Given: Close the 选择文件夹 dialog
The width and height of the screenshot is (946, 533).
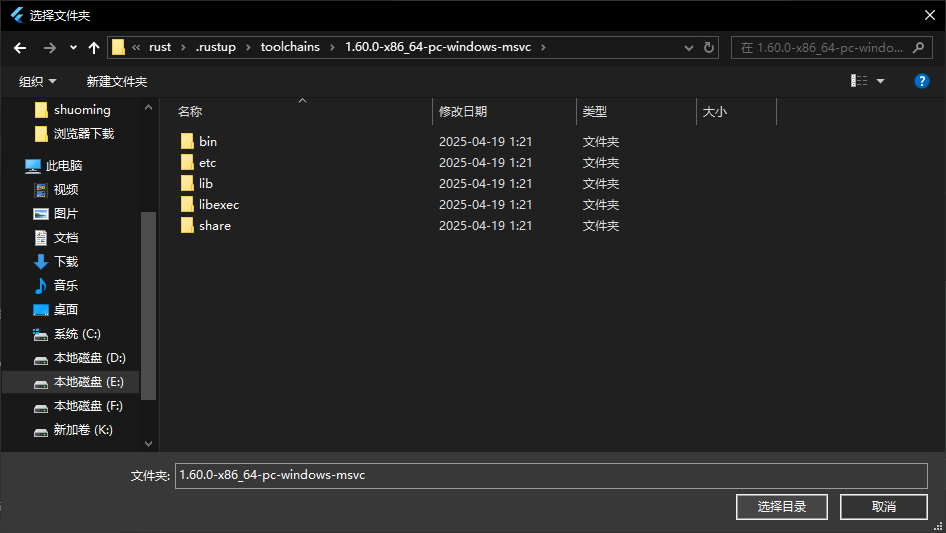Looking at the screenshot, I should pos(930,15).
